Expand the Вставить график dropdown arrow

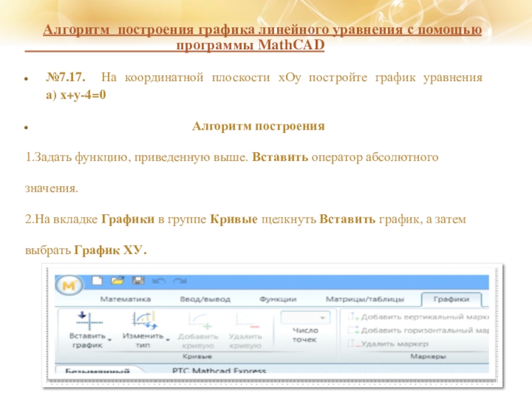tap(110, 340)
